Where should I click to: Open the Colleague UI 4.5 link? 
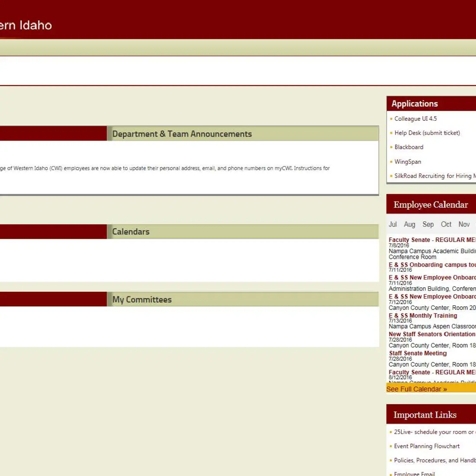tap(415, 119)
